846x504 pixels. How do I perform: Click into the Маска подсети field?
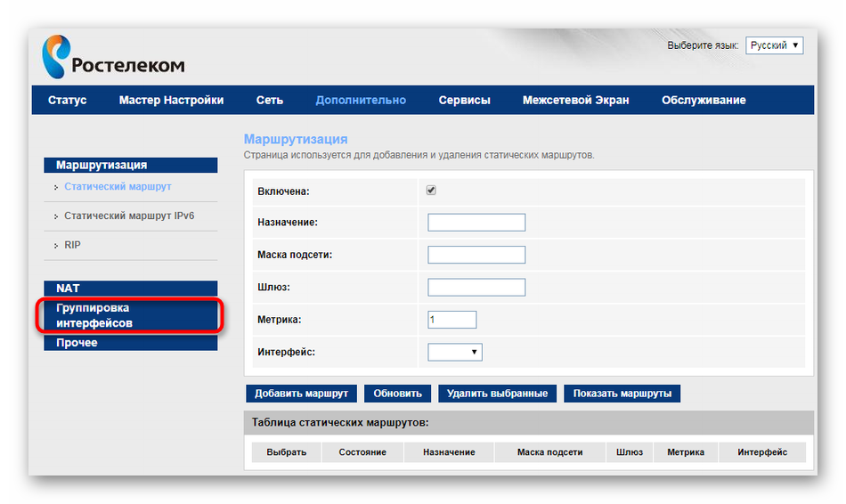coord(476,255)
